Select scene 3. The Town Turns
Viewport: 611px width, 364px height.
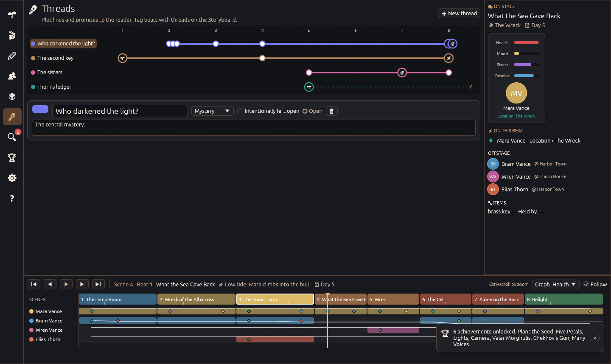[275, 299]
